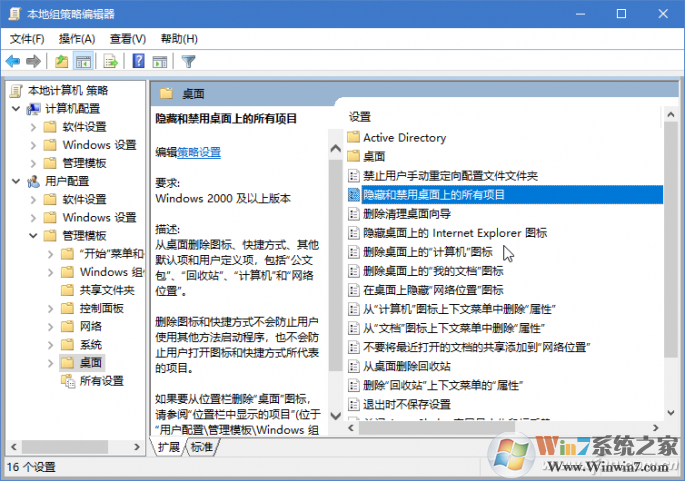Image resolution: width=685 pixels, height=481 pixels.
Task: Select 本地计算机 策略 root node
Action: [x=68, y=90]
